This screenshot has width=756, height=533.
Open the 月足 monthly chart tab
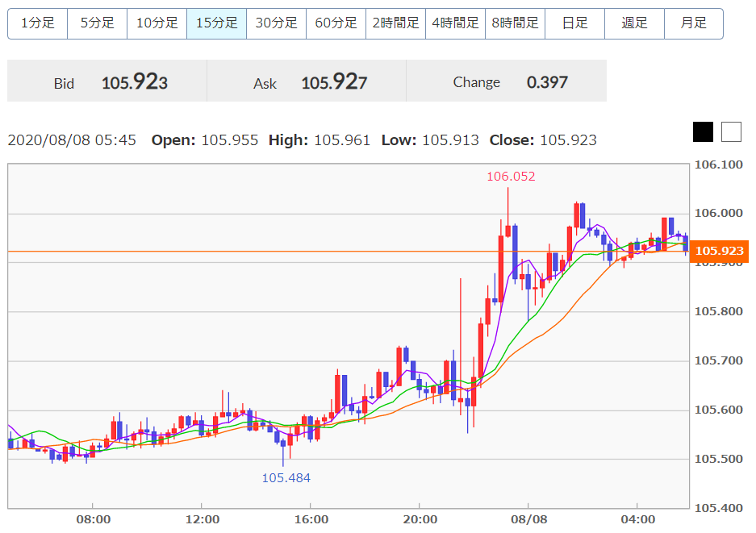click(694, 23)
